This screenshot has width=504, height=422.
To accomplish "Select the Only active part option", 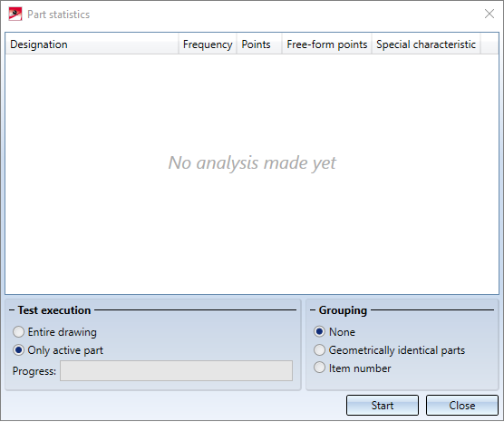I will point(58,350).
